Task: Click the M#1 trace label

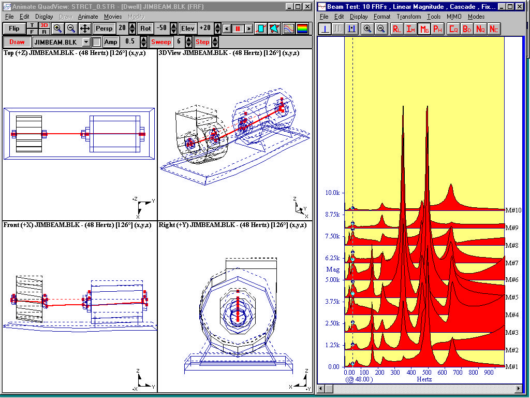Action: [511, 367]
